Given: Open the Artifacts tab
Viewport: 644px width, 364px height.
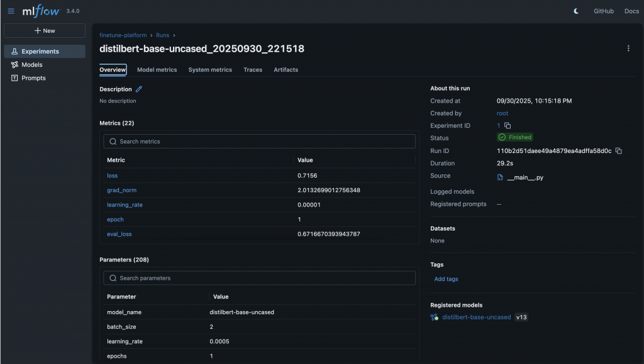Looking at the screenshot, I should (x=286, y=69).
